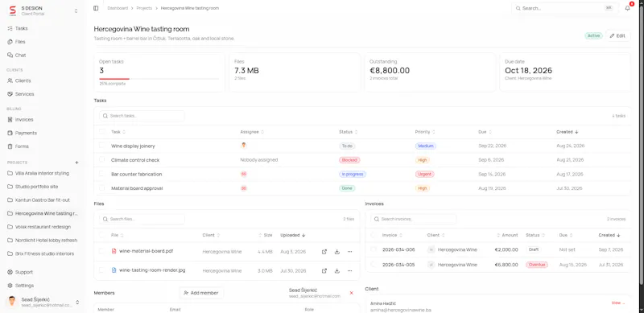
Task: Expand the S DESIGN workspace switcher
Action: click(x=76, y=11)
